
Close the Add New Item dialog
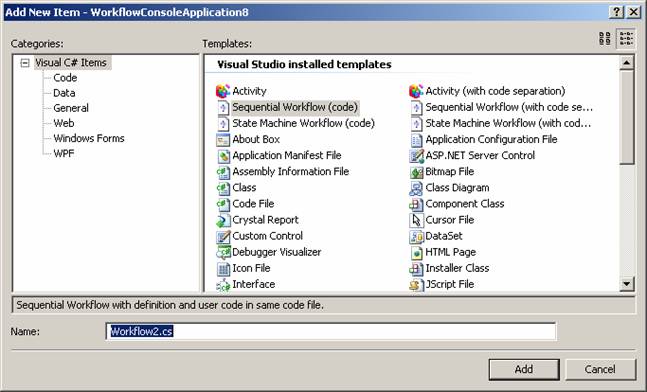pyautogui.click(x=633, y=12)
